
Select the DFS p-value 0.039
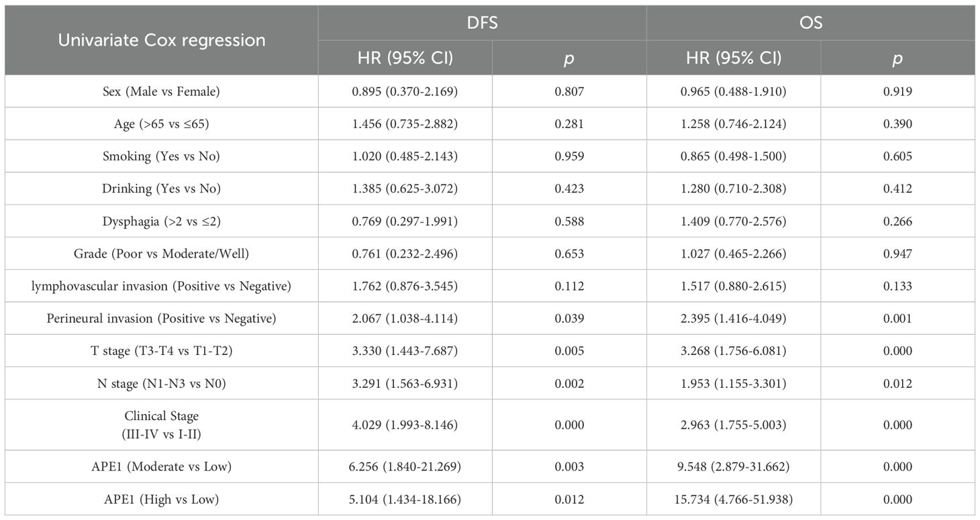(x=569, y=319)
